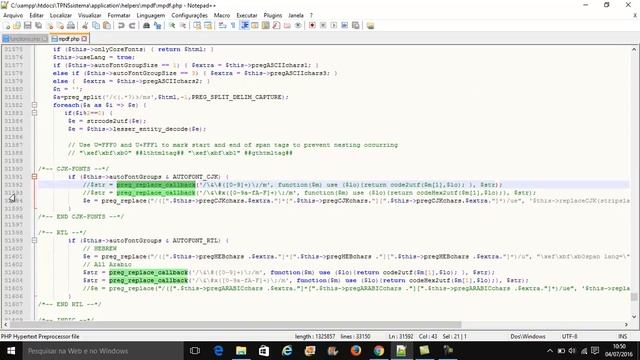The width and height of the screenshot is (640, 360).
Task: Save the current file via toolbar icon
Action: [28, 26]
